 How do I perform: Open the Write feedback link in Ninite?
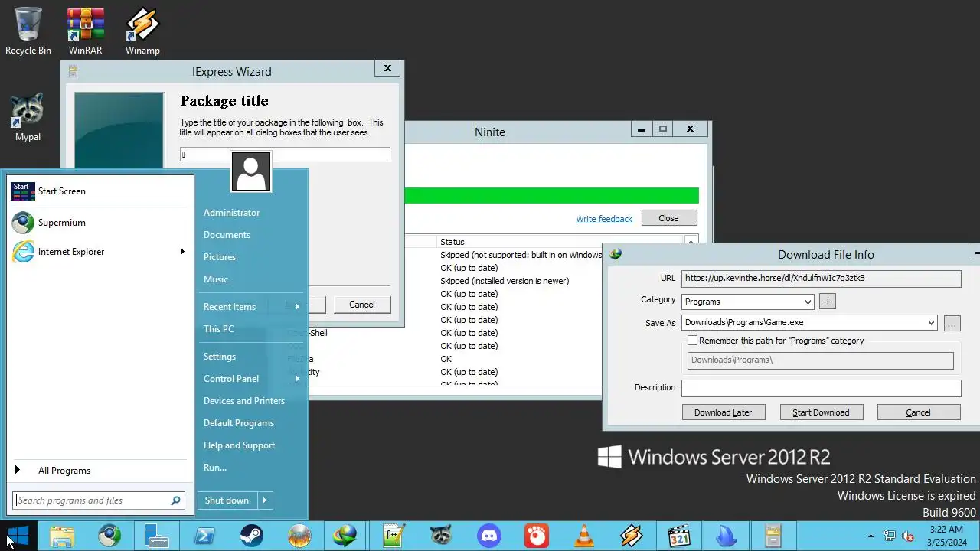[x=604, y=219]
